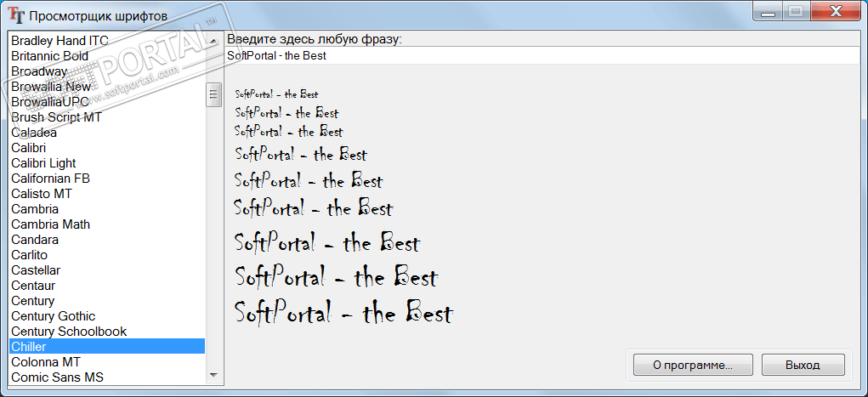
Task: Select Calisto MT font
Action: pos(107,194)
